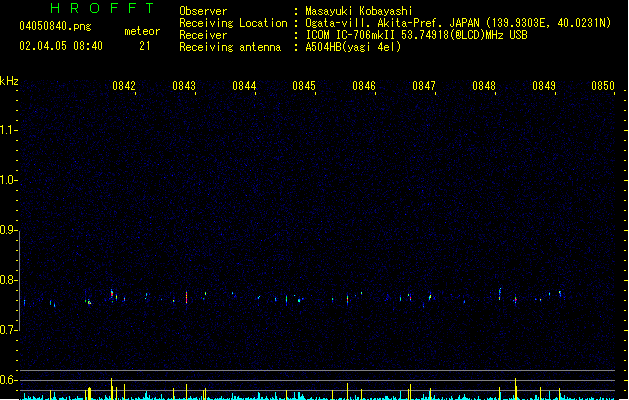The width and height of the screenshot is (629, 400).
Task: Click time marker 0845
Action: click(x=304, y=86)
